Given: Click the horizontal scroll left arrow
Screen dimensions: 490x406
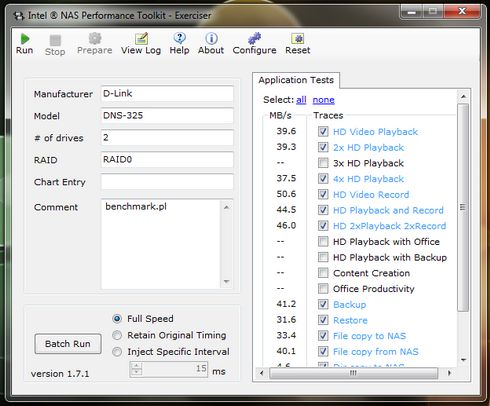Looking at the screenshot, I should pos(262,373).
